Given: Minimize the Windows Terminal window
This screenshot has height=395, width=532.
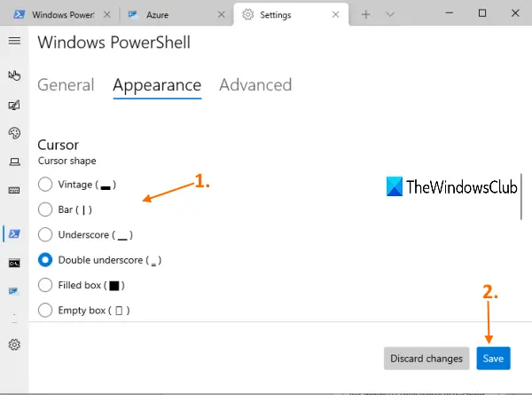Looking at the screenshot, I should [450, 13].
